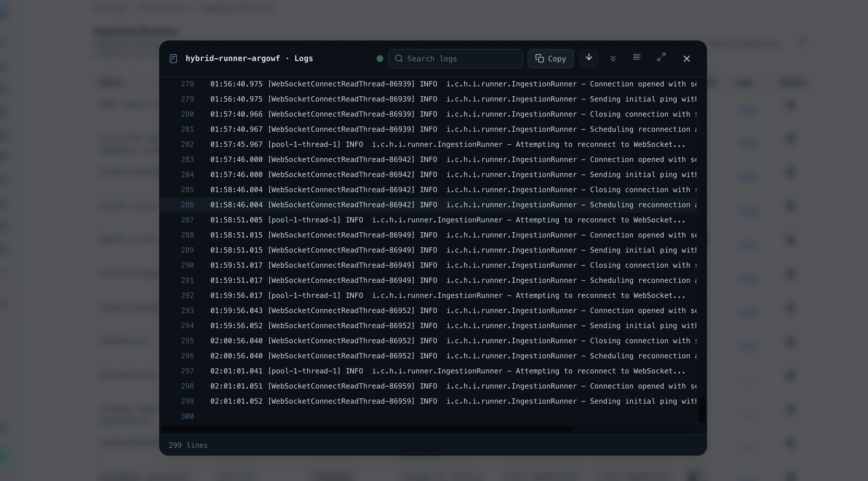Select highlighted log line 286
Viewport: 868px width, 481px height.
click(x=428, y=205)
